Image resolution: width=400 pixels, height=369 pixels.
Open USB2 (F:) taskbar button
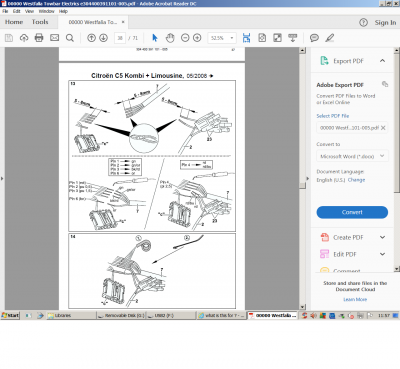[x=171, y=315]
